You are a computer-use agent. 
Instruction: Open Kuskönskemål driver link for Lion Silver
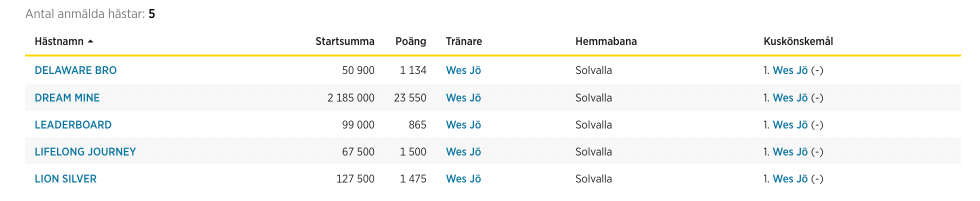tap(790, 179)
